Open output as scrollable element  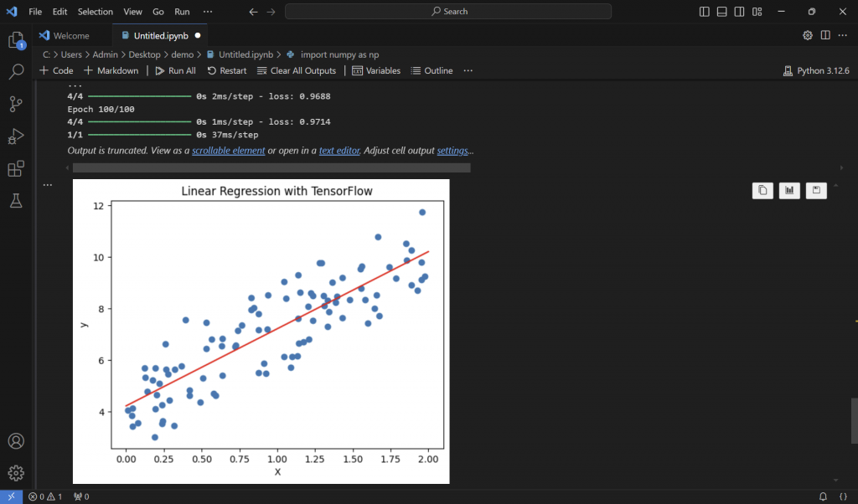228,151
